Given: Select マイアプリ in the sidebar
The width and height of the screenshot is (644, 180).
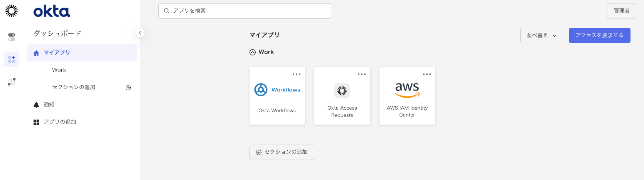Looking at the screenshot, I should [x=57, y=53].
